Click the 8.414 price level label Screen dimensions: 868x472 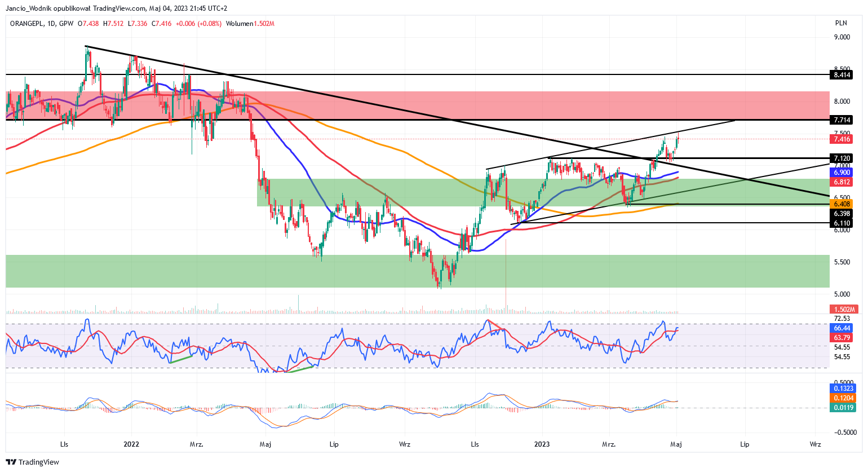click(842, 75)
